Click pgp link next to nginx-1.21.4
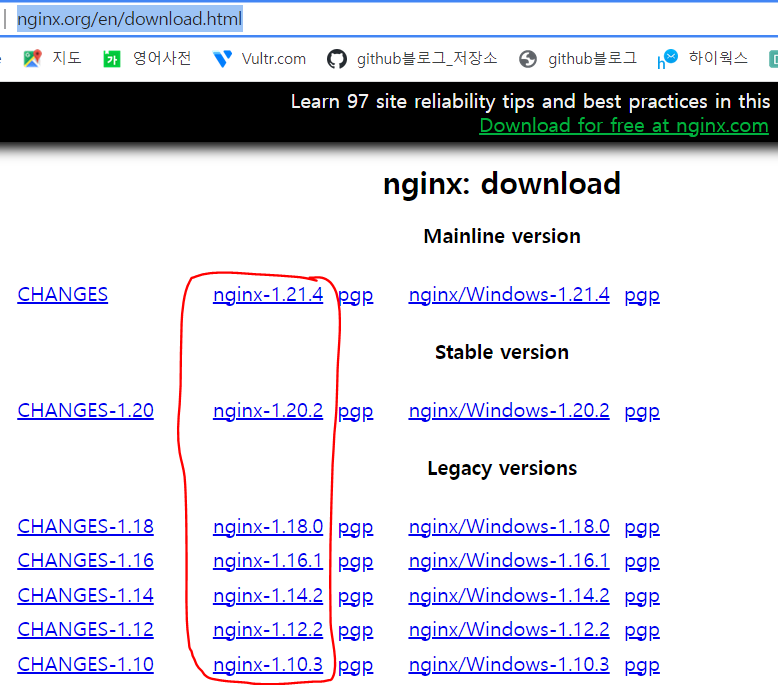The image size is (778, 685). click(x=355, y=296)
